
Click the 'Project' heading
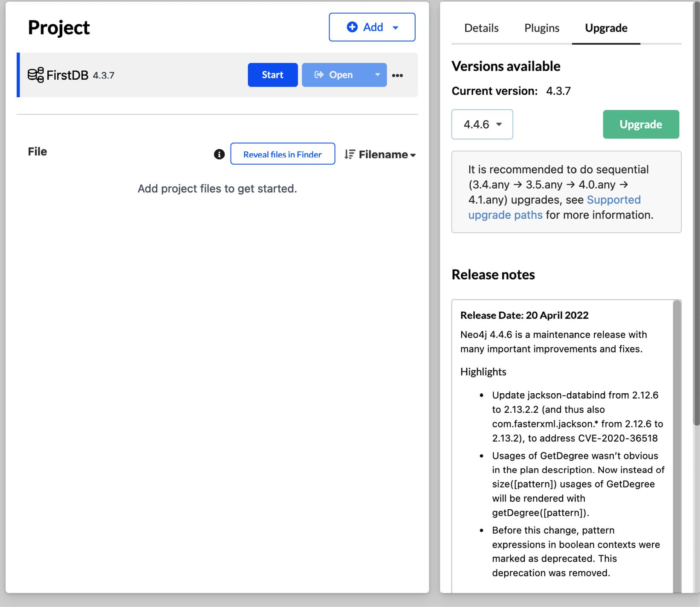click(x=59, y=28)
